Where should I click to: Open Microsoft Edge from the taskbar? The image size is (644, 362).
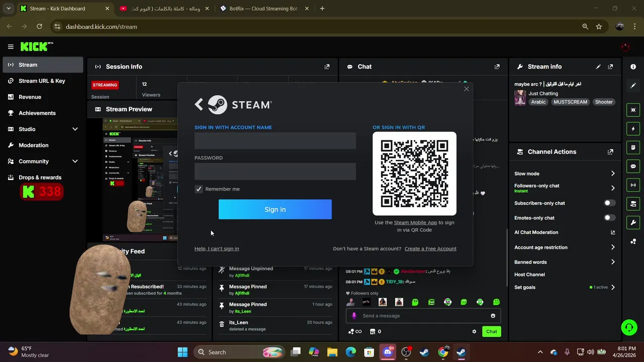click(x=351, y=352)
